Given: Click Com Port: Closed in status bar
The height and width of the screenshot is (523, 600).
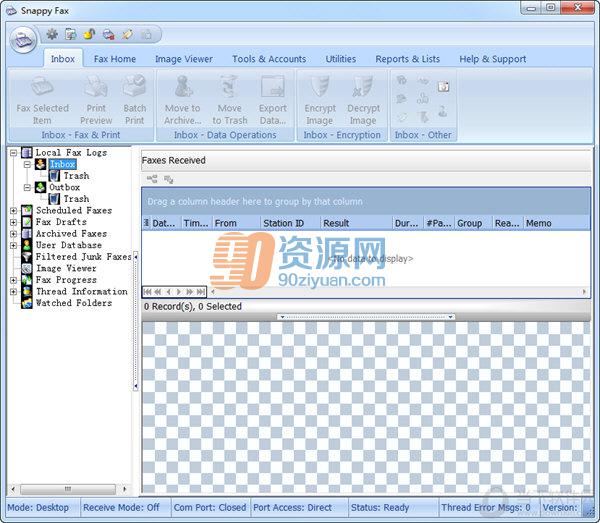Looking at the screenshot, I should [210, 508].
